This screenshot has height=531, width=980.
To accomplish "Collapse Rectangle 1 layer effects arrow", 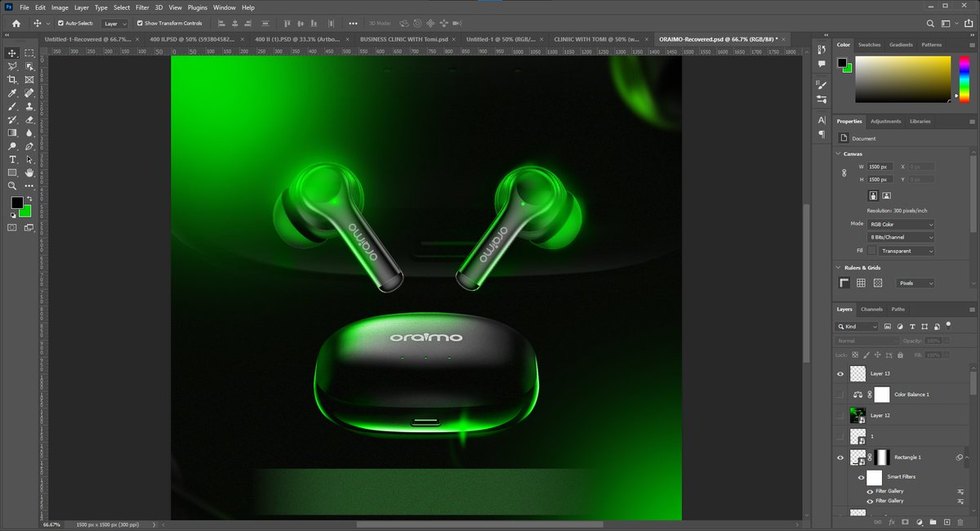I will pyautogui.click(x=968, y=457).
